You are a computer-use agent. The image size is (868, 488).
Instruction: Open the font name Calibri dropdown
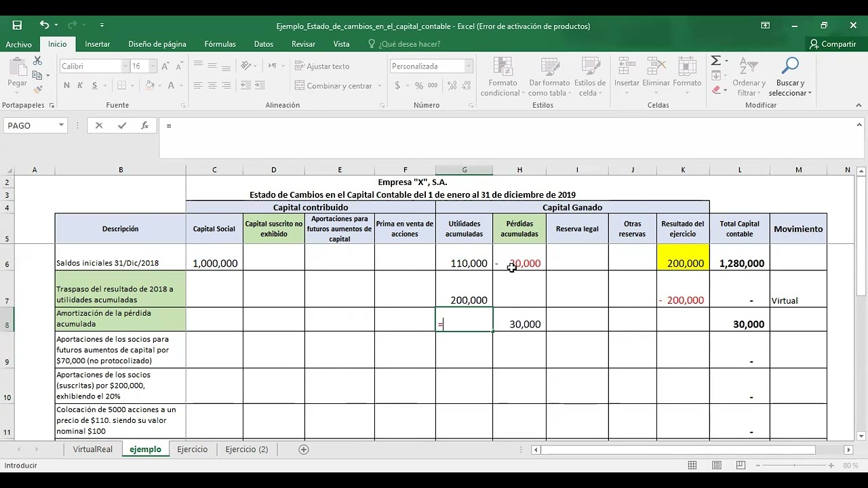click(125, 66)
